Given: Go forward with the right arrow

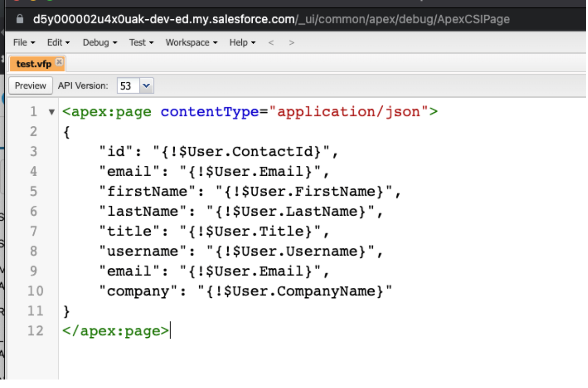Looking at the screenshot, I should [x=292, y=43].
